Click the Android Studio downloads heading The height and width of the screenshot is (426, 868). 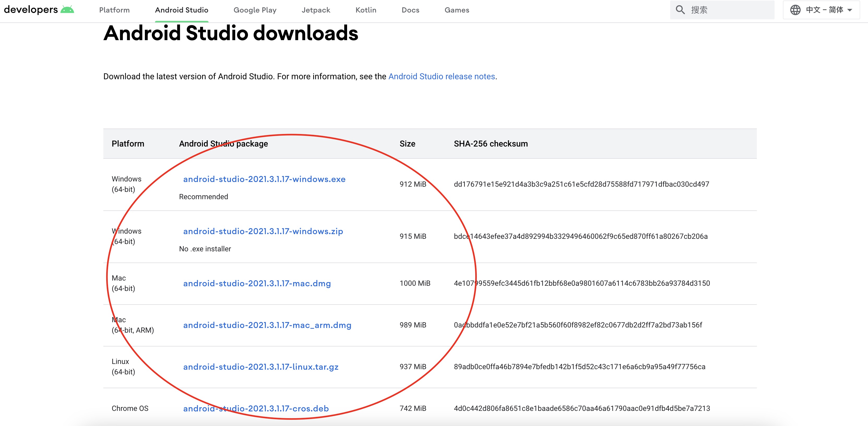tap(230, 33)
